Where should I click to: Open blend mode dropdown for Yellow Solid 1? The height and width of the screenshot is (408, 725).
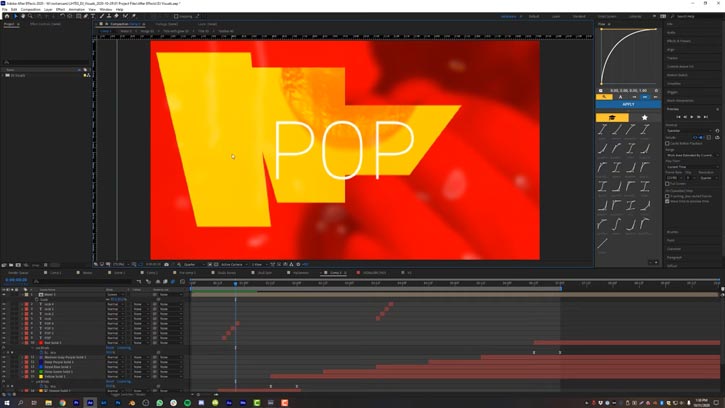click(x=115, y=377)
